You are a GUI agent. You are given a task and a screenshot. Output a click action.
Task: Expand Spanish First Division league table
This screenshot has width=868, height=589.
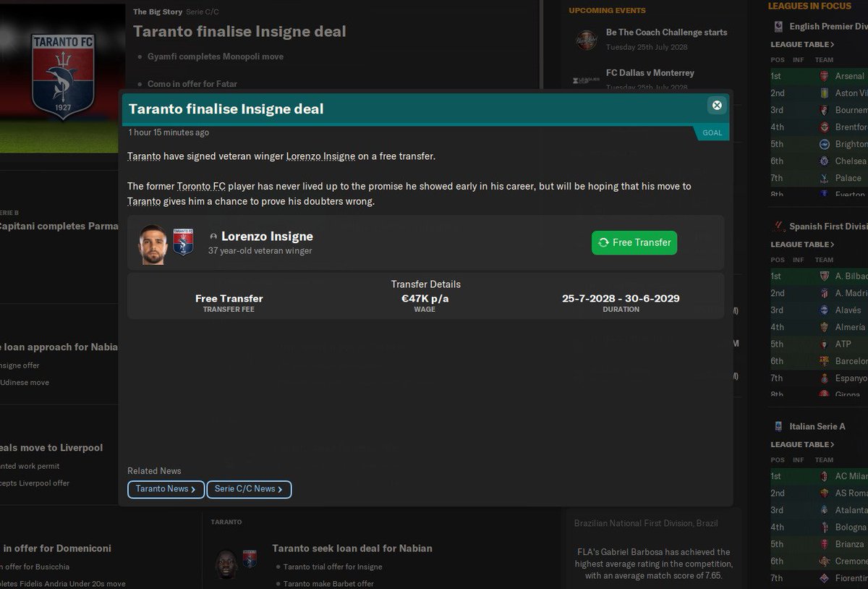[803, 245]
